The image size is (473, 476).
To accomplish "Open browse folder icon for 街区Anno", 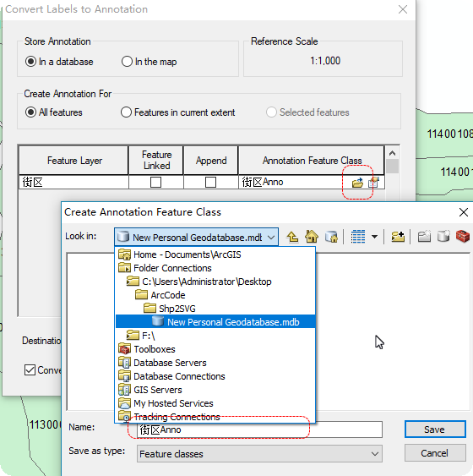I will (357, 183).
